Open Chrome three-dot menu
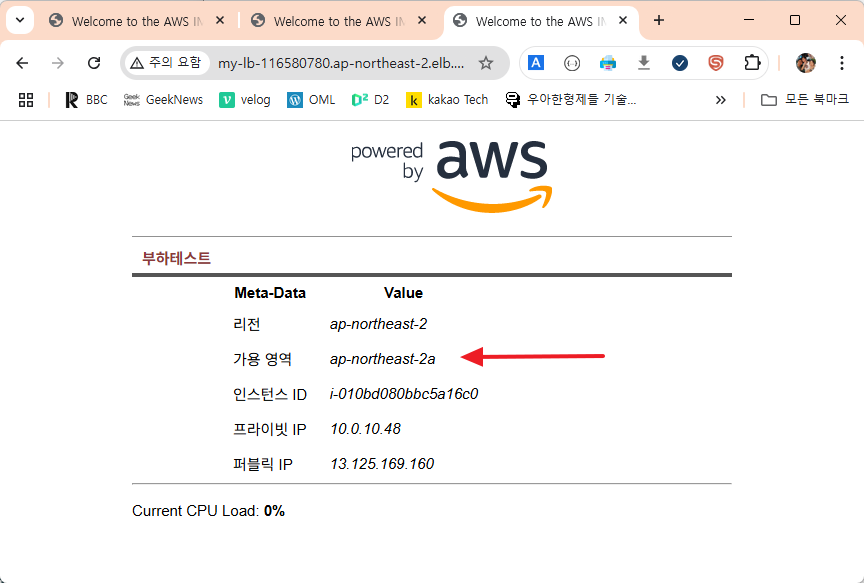The height and width of the screenshot is (583, 864). 841,63
